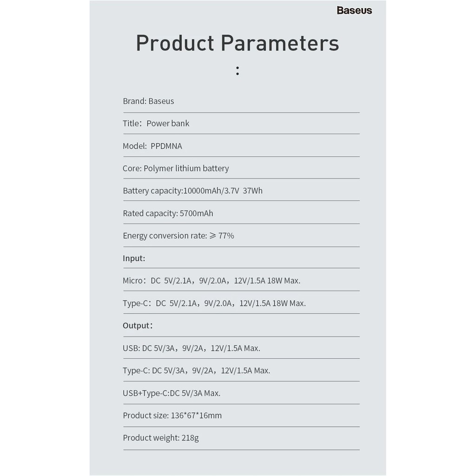This screenshot has height=476, width=476.
Task: Select the Product weight: 218g line
Action: click(x=161, y=438)
